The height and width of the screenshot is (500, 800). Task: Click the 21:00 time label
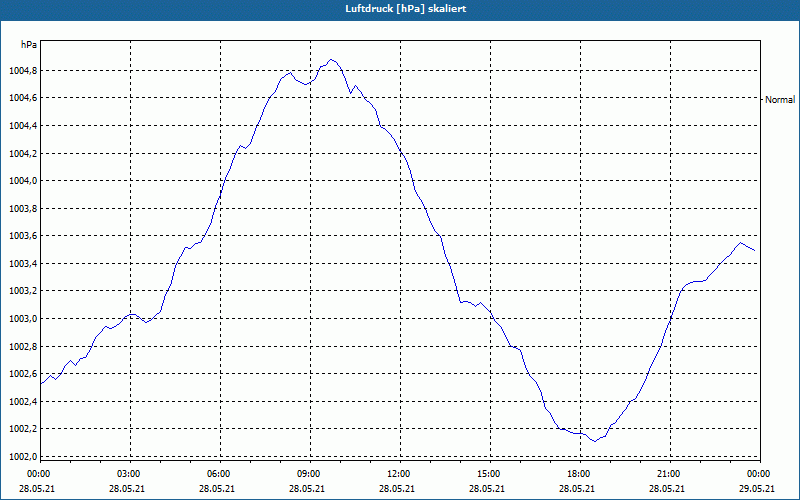[668, 474]
